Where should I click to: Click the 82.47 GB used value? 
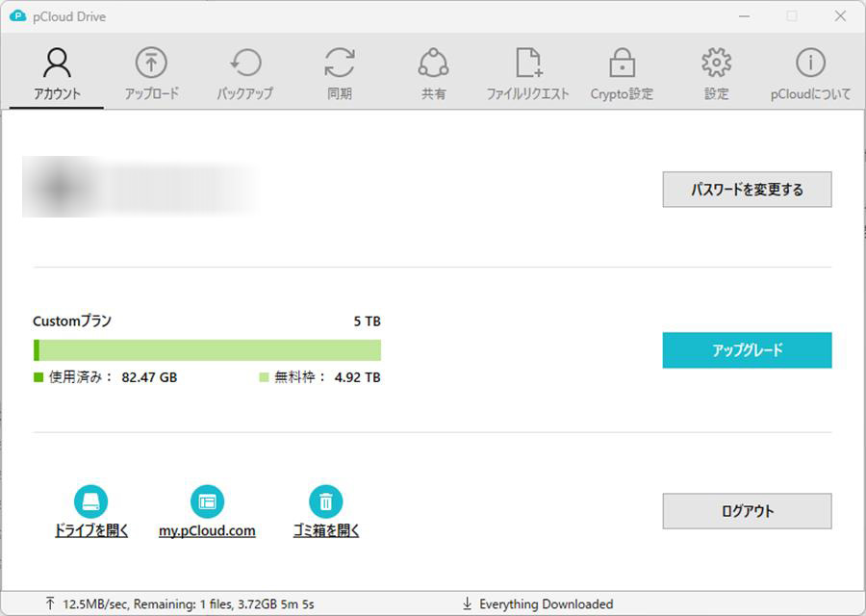[x=150, y=377]
